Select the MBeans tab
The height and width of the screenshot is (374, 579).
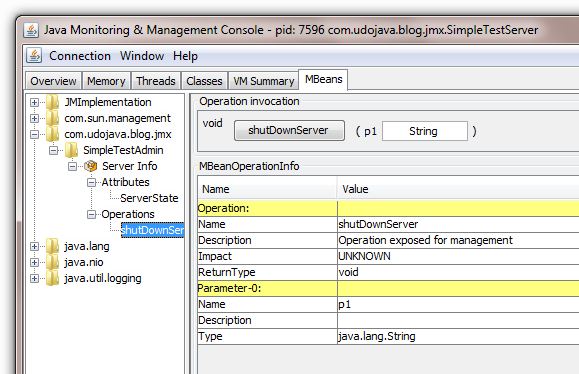(323, 79)
